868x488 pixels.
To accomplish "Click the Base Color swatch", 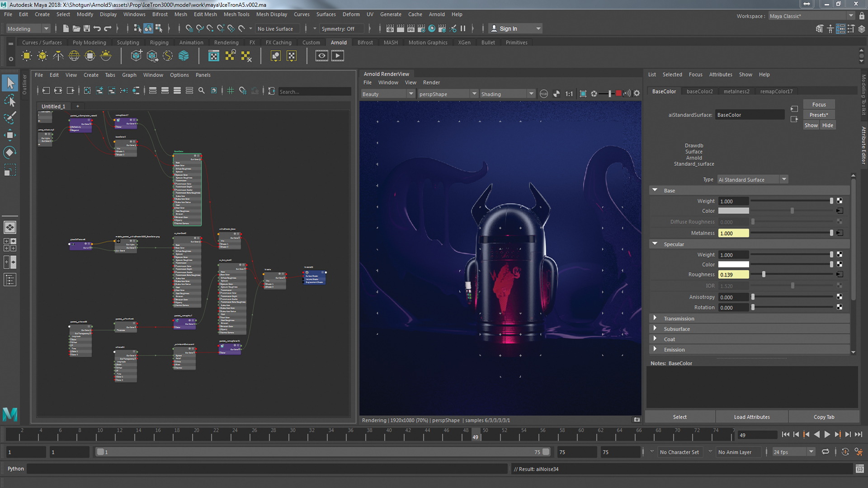I will [x=733, y=211].
